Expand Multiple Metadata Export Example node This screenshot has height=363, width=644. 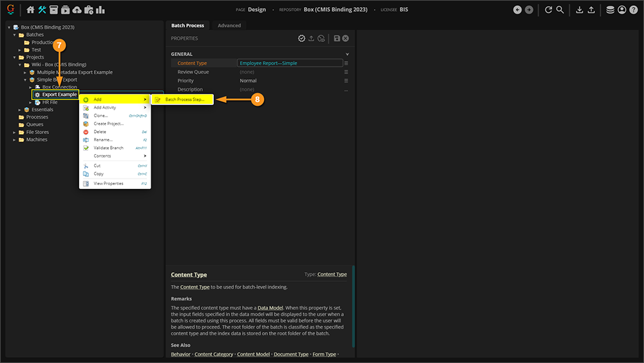[25, 72]
